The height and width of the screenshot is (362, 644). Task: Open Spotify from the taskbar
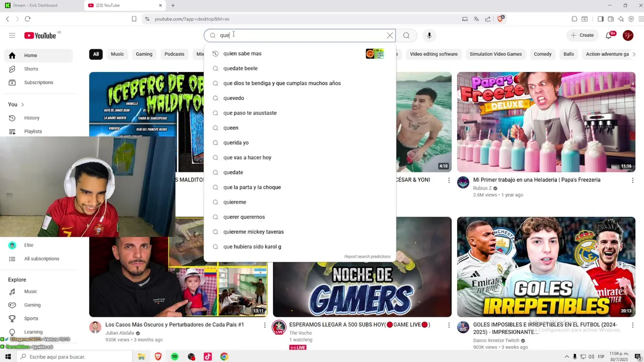(x=175, y=356)
